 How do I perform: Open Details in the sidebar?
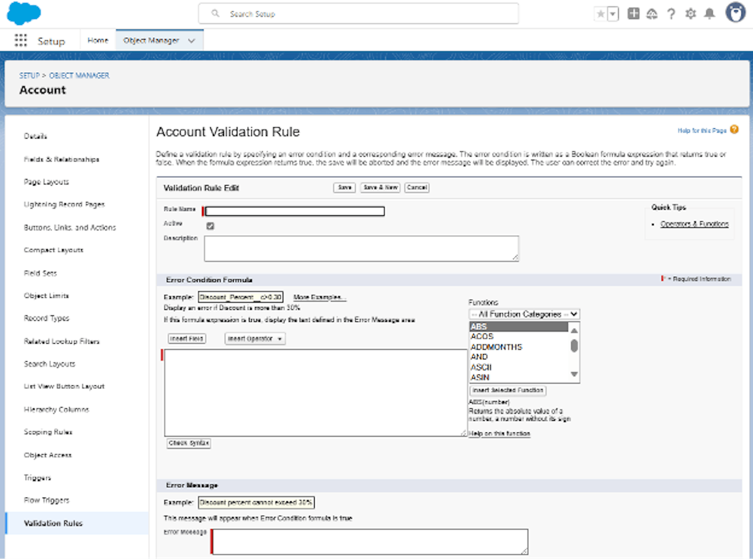(35, 136)
